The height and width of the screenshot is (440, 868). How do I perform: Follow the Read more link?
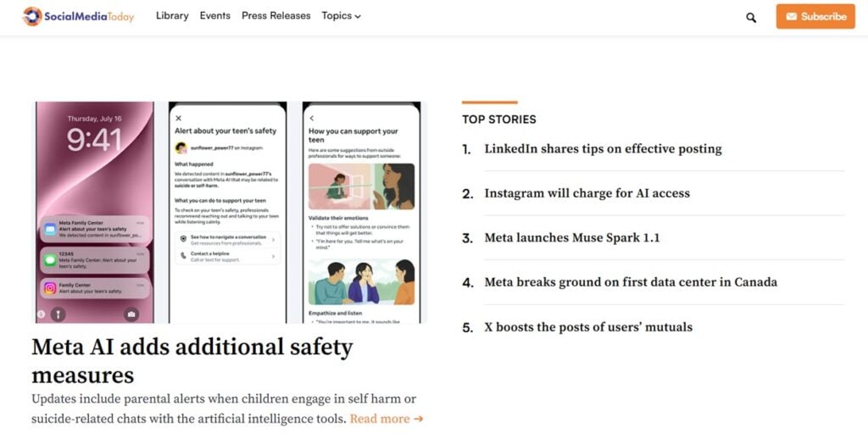pyautogui.click(x=387, y=419)
